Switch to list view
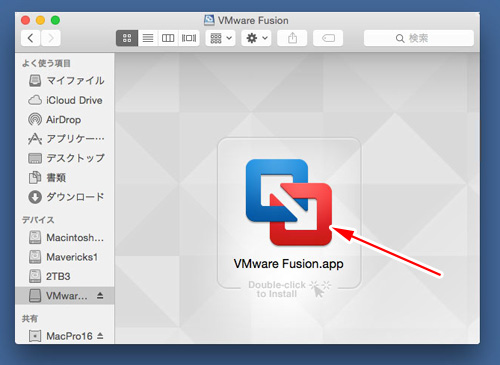Image resolution: width=500 pixels, height=365 pixels. 148,38
